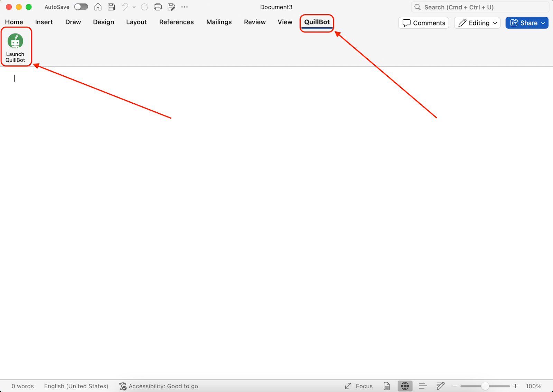Click the Print icon
The width and height of the screenshot is (553, 392).
[x=158, y=7]
